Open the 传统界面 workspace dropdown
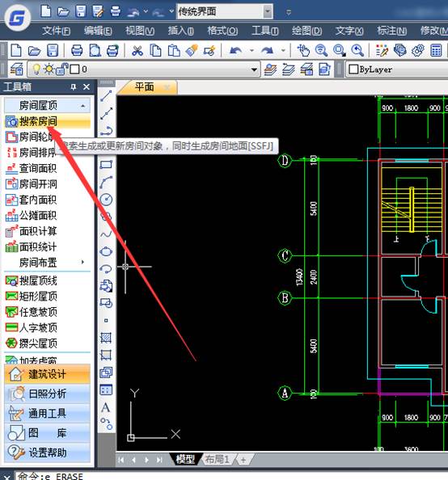 268,11
